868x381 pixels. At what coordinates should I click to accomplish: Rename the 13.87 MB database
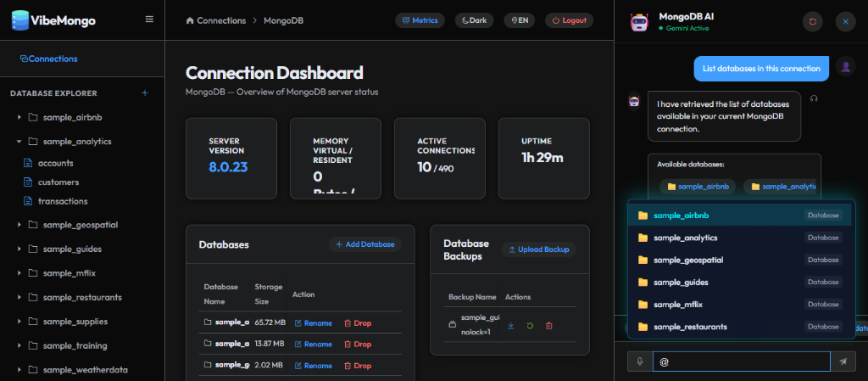point(314,345)
